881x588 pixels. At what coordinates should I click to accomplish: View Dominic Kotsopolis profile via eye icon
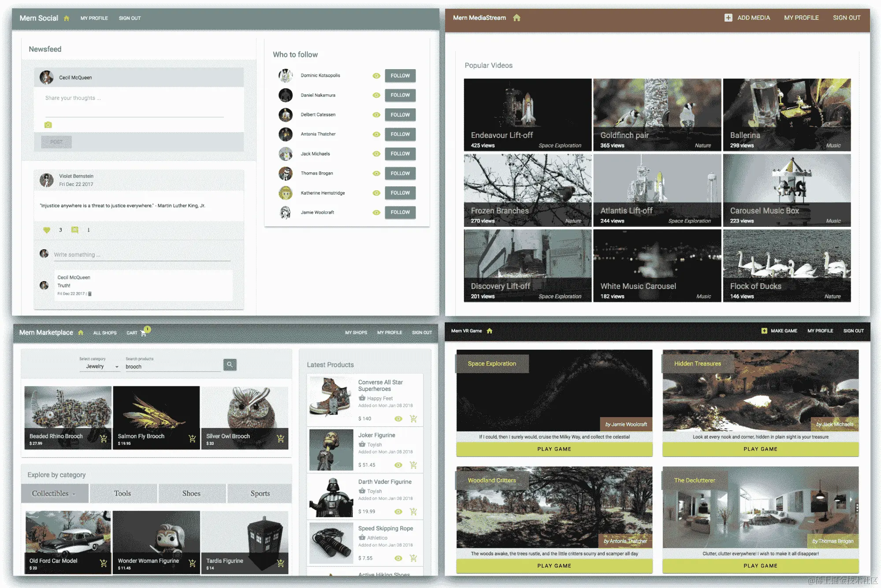[x=376, y=76]
